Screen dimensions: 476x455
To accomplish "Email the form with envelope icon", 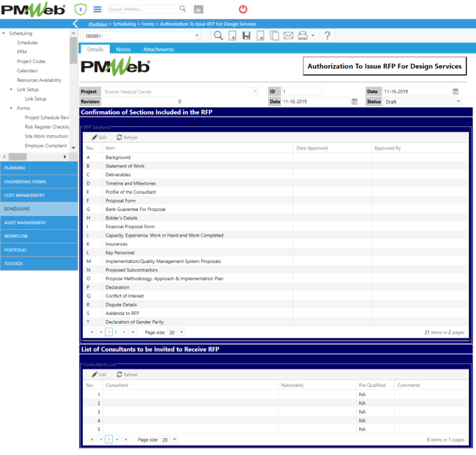I will (x=288, y=36).
